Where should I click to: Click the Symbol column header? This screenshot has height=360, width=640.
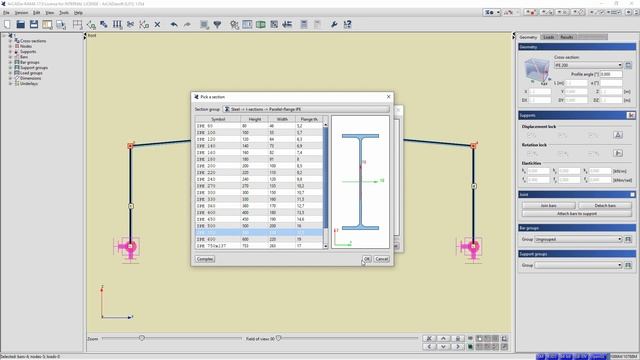click(218, 119)
